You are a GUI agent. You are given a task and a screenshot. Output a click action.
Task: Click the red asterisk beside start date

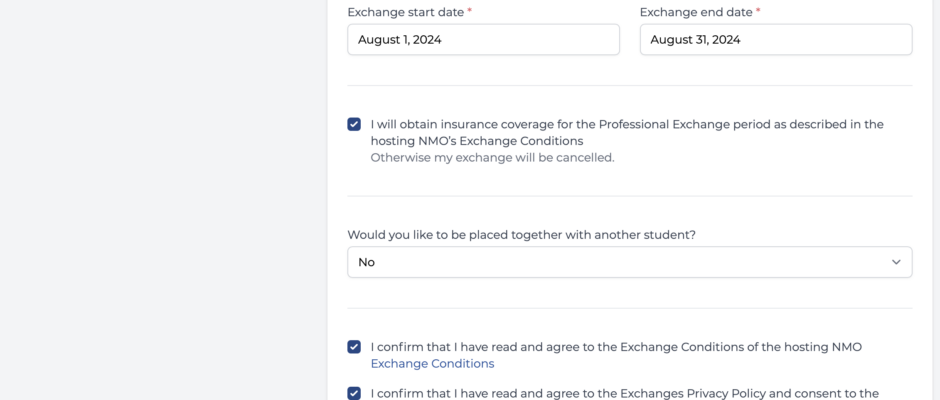coord(469,11)
